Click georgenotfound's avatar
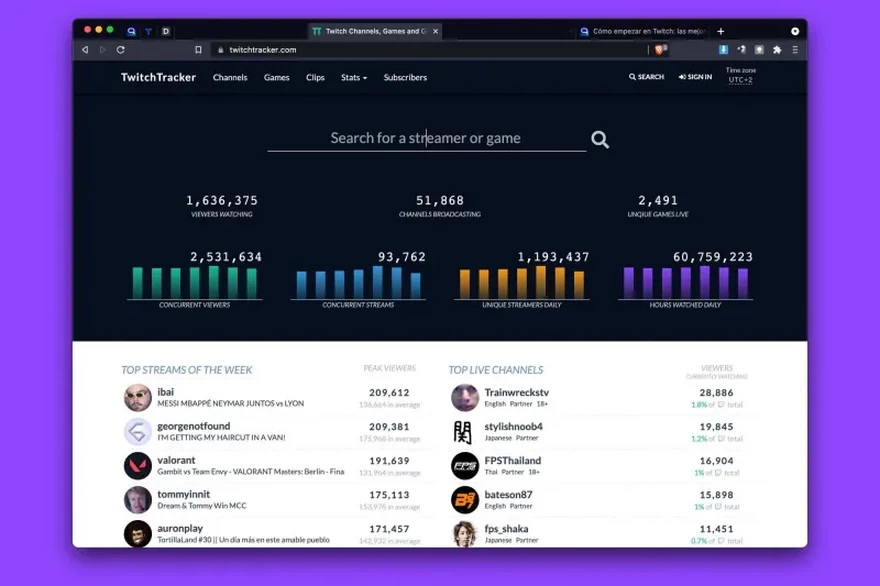 click(x=138, y=432)
